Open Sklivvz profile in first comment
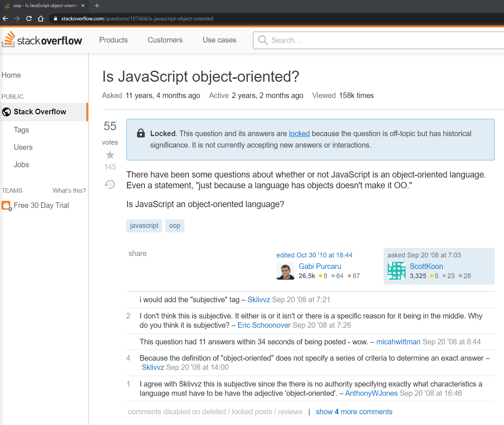 point(259,300)
